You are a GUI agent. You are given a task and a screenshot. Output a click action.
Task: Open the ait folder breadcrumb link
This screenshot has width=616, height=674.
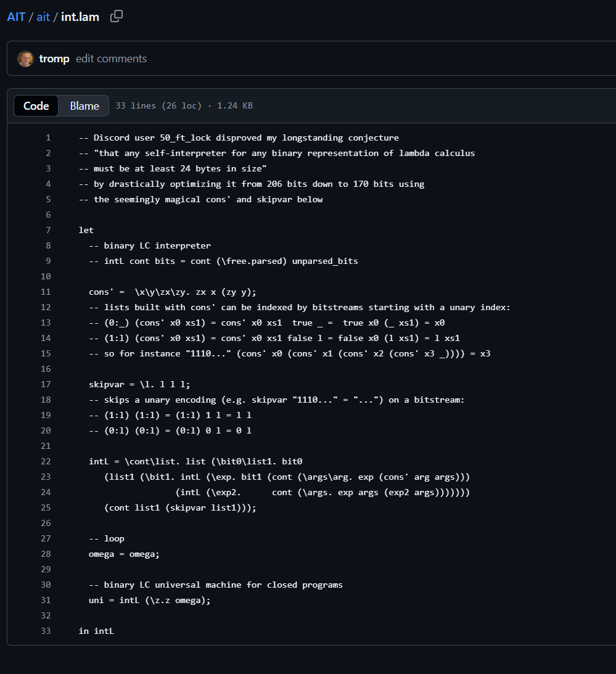click(43, 17)
